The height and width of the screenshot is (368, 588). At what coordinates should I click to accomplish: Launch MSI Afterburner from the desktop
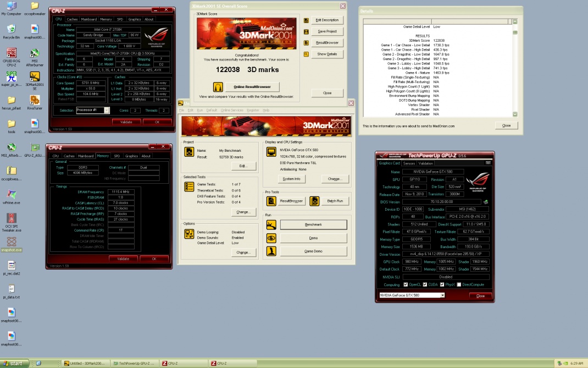point(35,53)
